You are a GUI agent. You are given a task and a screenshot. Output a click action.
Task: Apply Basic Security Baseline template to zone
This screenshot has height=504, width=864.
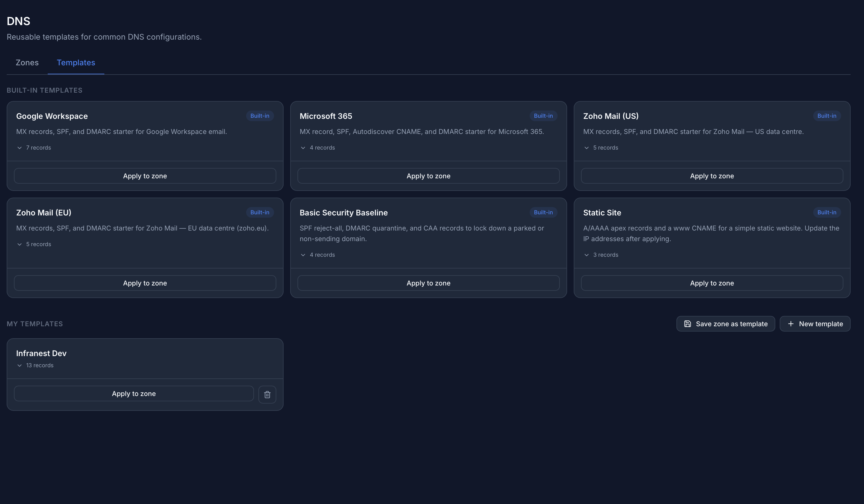tap(429, 283)
